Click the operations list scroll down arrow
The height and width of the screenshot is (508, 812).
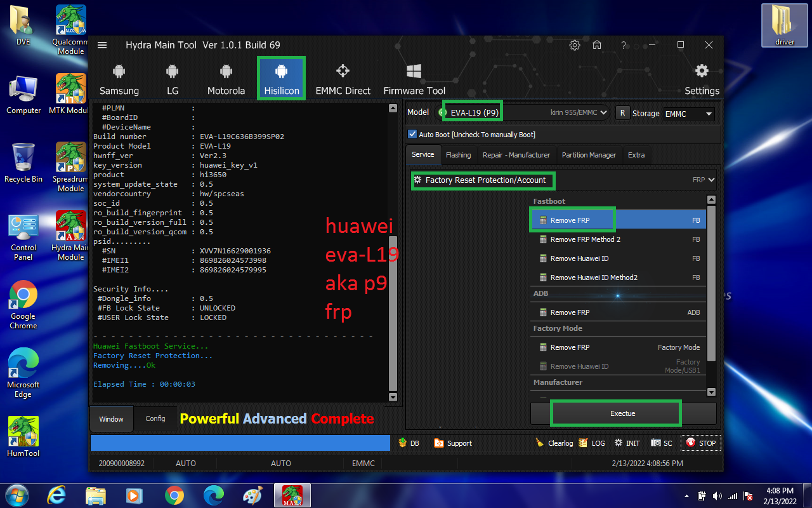pos(711,392)
